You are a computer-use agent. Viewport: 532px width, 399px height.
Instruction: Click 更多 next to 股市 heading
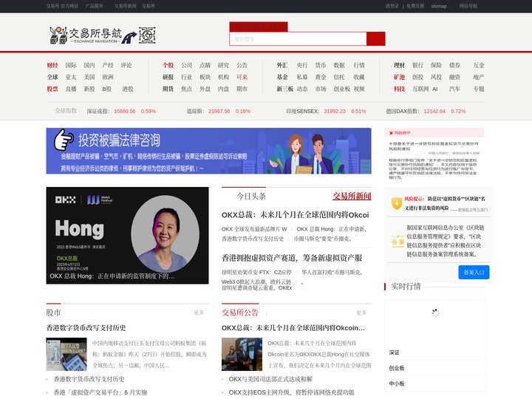click(x=199, y=313)
